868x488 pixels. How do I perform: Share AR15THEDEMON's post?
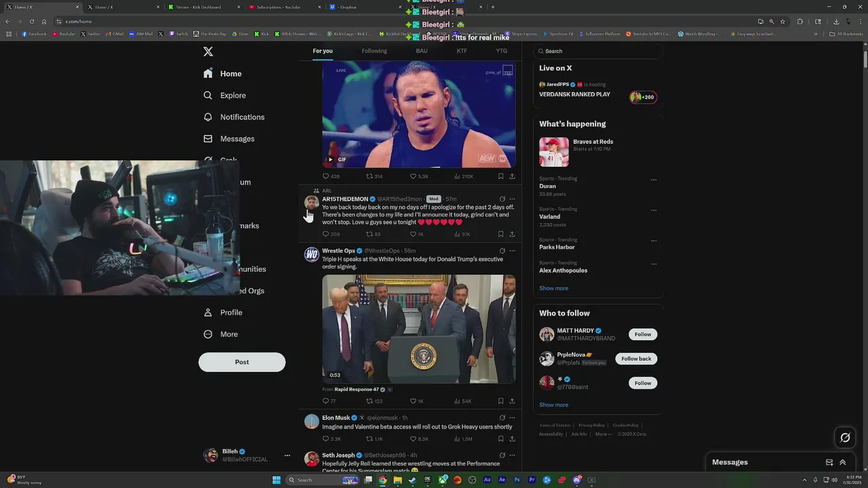click(x=512, y=234)
